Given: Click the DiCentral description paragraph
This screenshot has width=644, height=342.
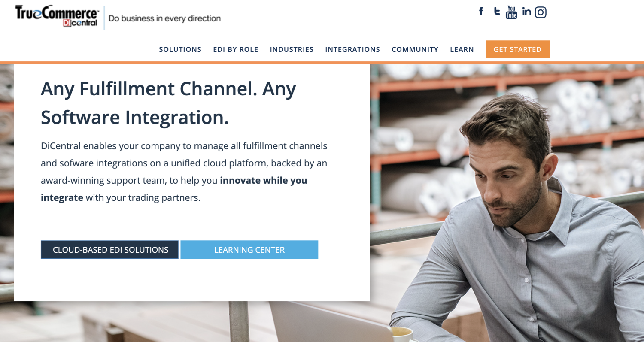Looking at the screenshot, I should 185,172.
